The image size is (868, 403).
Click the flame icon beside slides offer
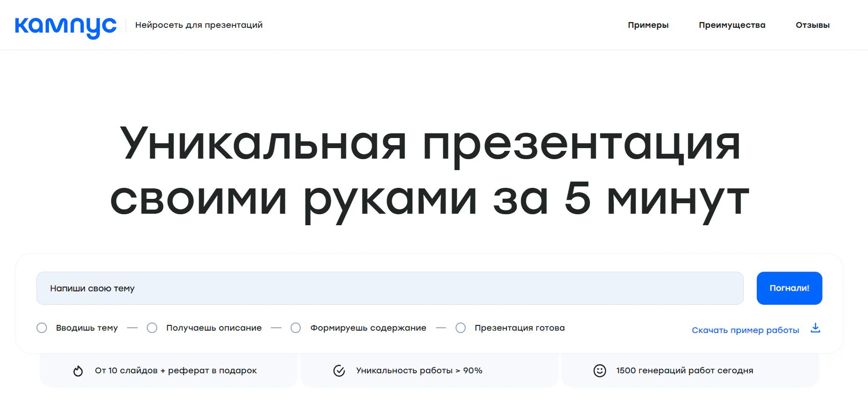coord(78,371)
